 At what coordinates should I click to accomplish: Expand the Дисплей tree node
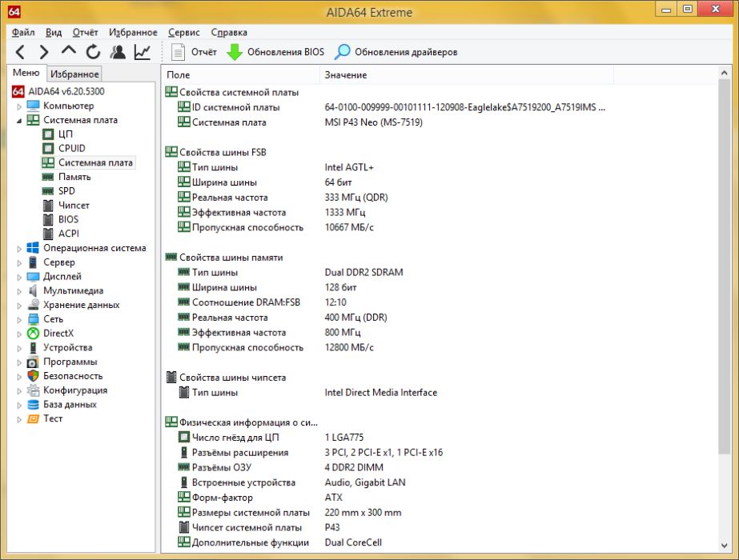19,277
